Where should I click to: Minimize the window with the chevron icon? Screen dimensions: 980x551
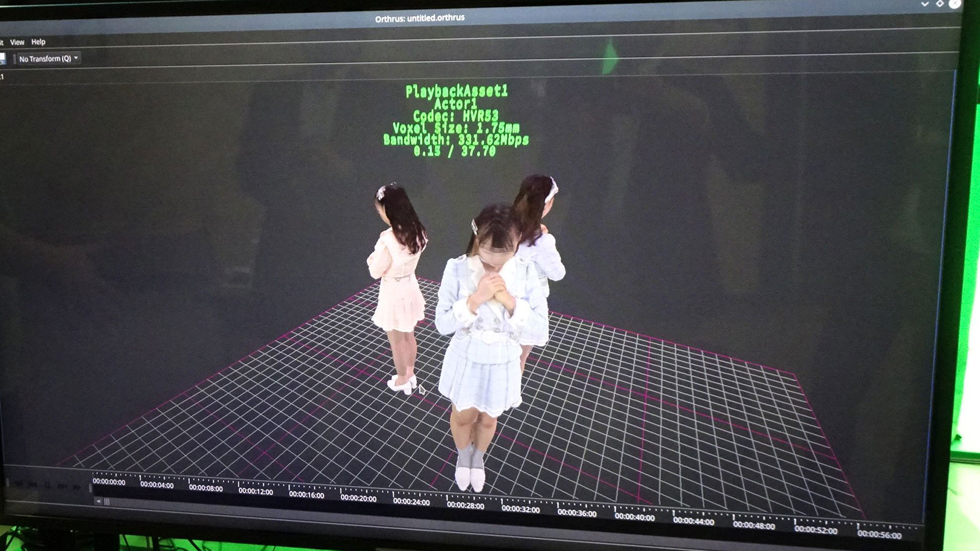point(924,4)
